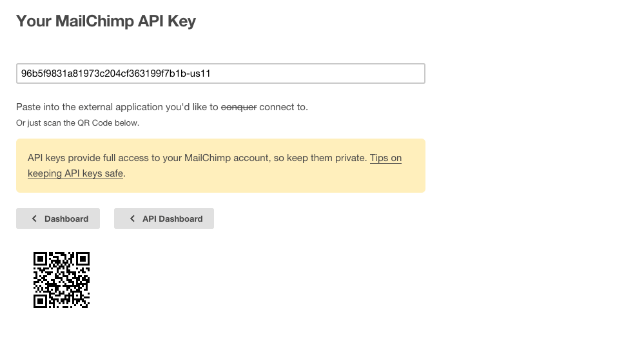Click the QR code image
644x359 pixels.
tap(62, 280)
